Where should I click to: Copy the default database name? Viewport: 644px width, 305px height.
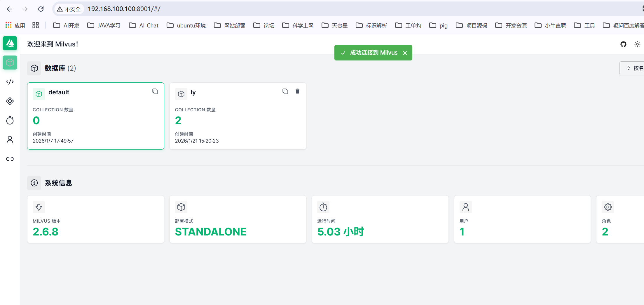(x=155, y=91)
